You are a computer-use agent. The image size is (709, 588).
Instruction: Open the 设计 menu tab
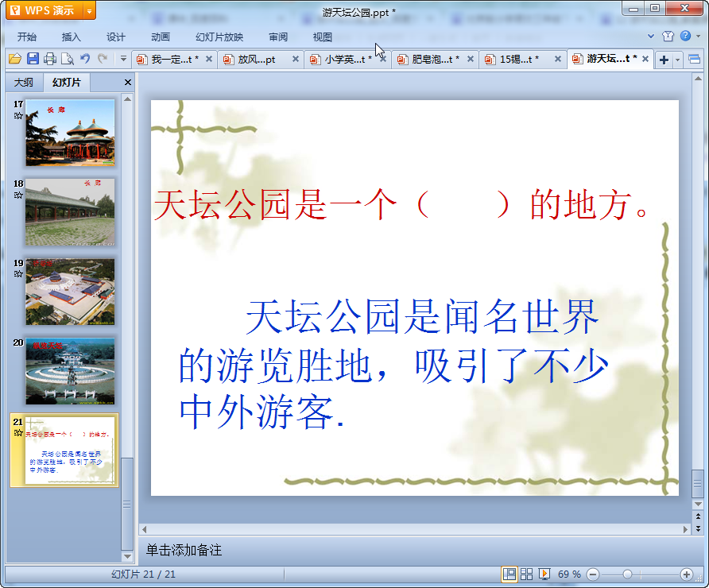click(x=116, y=37)
